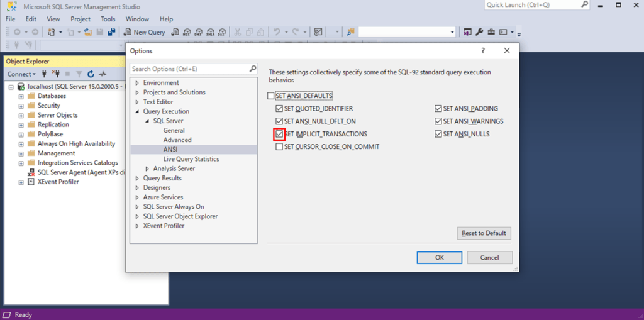The height and width of the screenshot is (320, 644).
Task: Enable SET ANSI_DEFAULTS checkbox
Action: coord(270,96)
